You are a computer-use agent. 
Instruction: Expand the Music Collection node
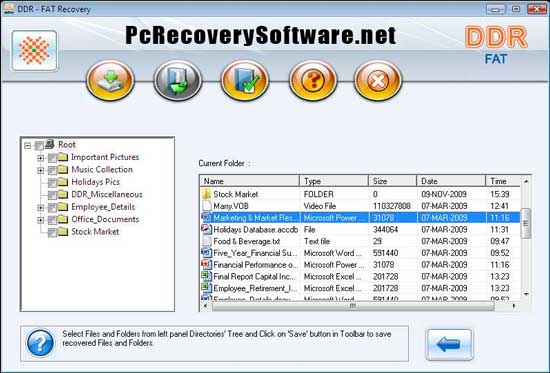(x=40, y=171)
